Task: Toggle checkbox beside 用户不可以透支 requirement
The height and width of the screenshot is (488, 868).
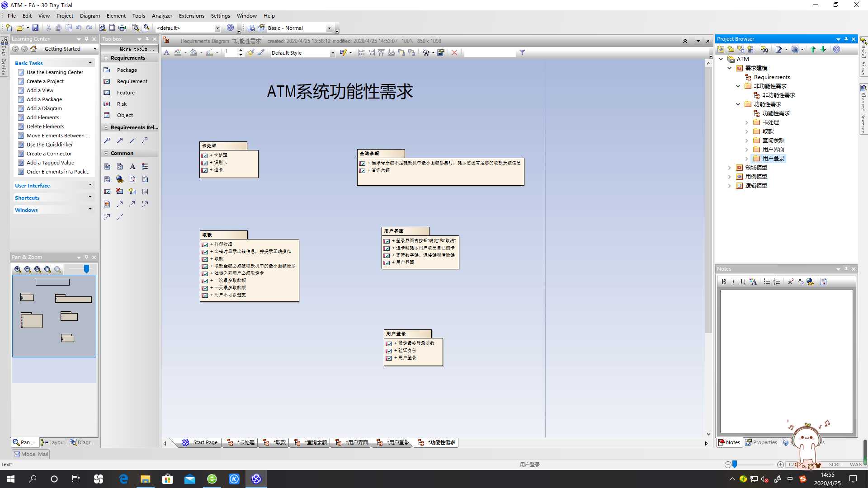Action: pos(205,295)
